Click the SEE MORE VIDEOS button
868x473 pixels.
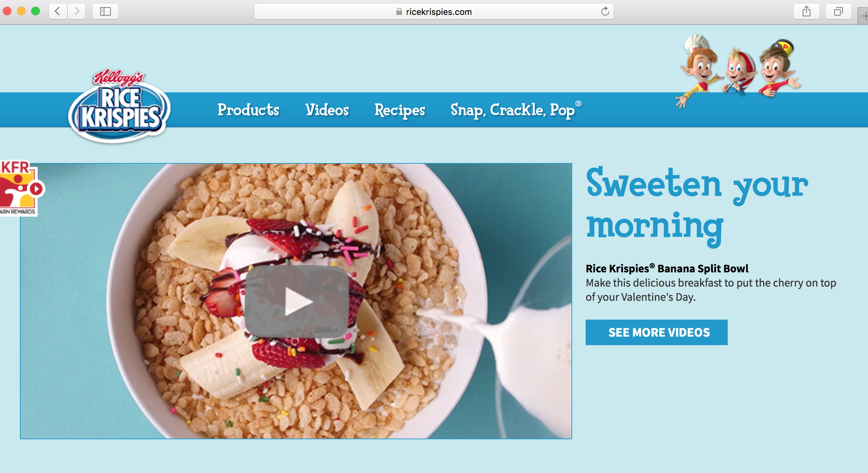tap(657, 332)
